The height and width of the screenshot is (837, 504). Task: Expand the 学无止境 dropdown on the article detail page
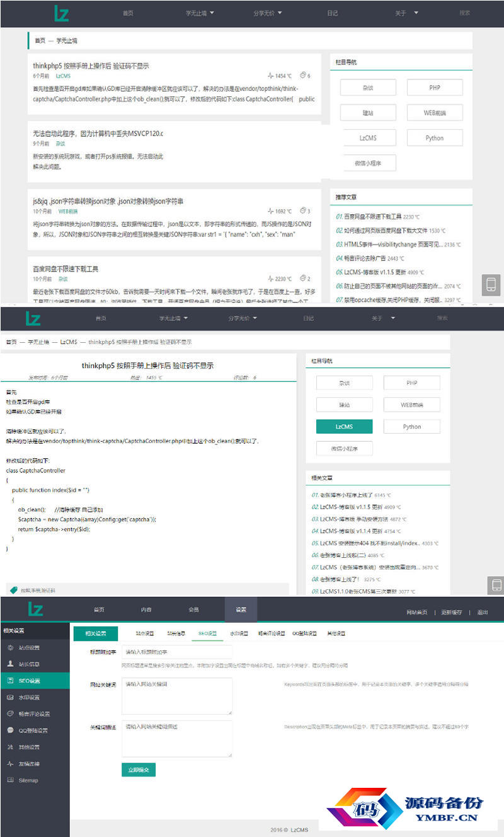tap(187, 318)
